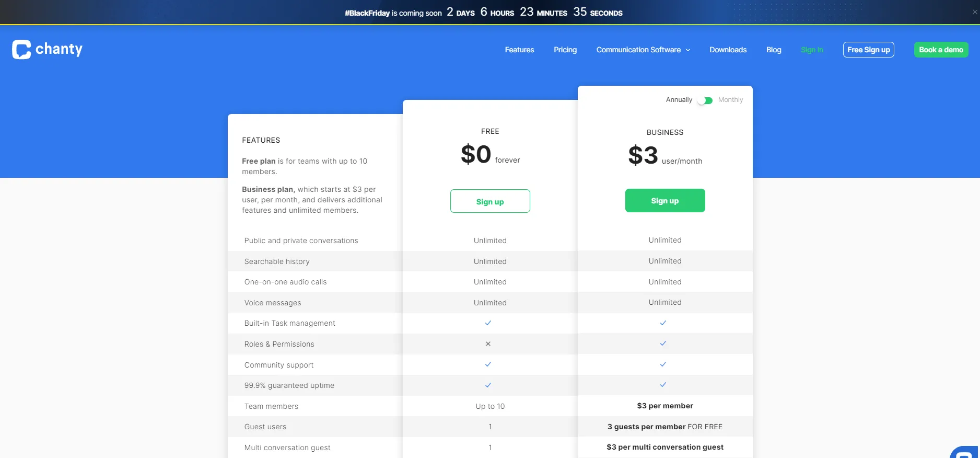Click the "Roles & Permissions" row label
980x458 pixels.
pos(279,344)
